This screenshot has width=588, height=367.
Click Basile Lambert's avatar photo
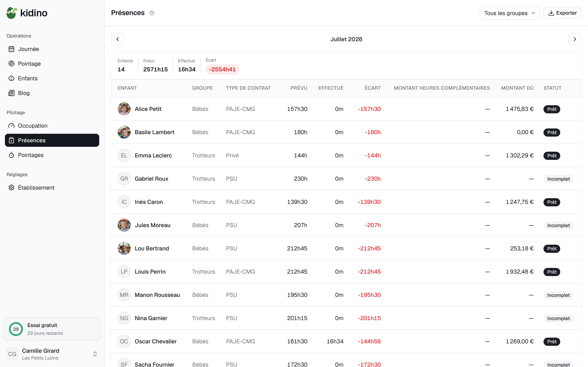click(124, 132)
